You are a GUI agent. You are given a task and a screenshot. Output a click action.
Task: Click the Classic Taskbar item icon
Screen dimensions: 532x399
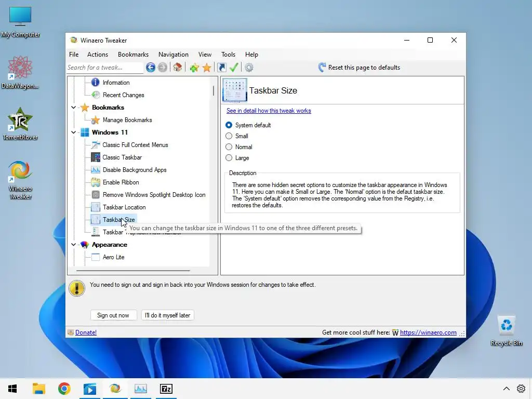(x=96, y=157)
